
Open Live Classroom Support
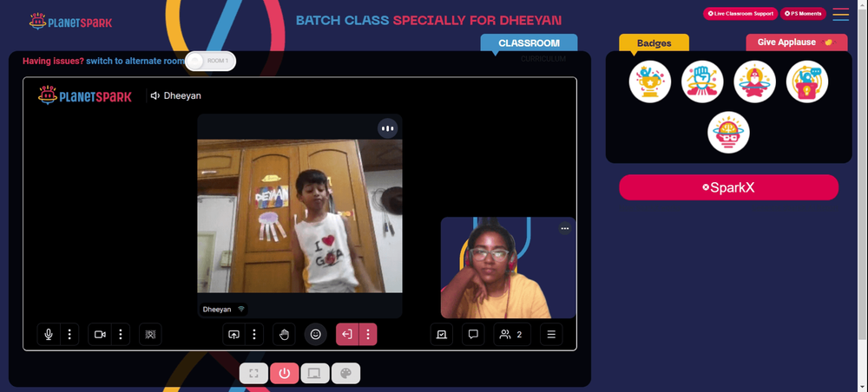tap(740, 14)
